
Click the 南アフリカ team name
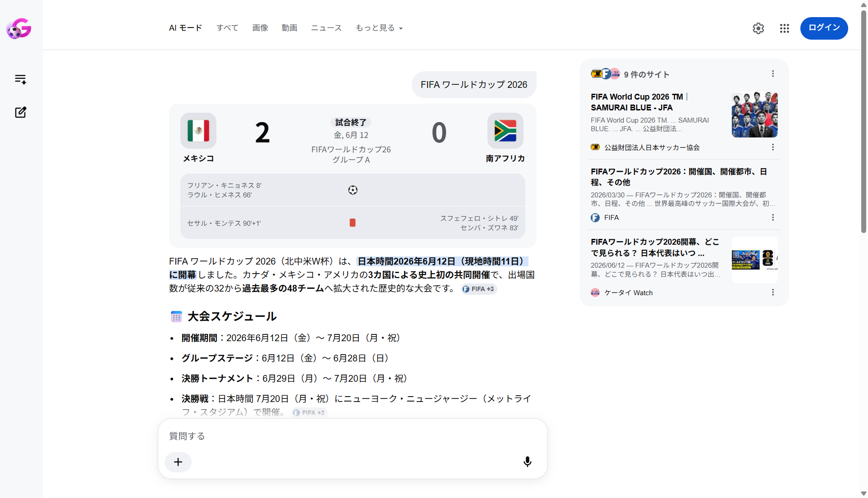(x=505, y=159)
